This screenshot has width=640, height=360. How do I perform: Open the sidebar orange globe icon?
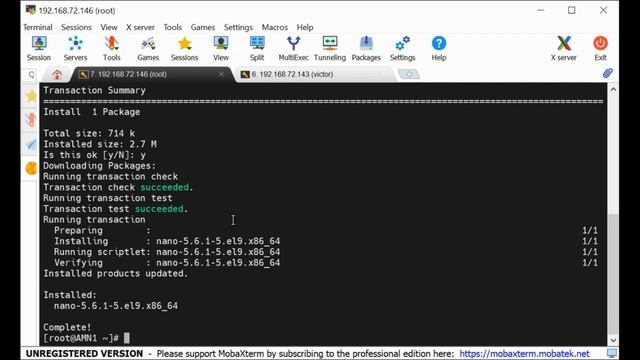point(31,168)
